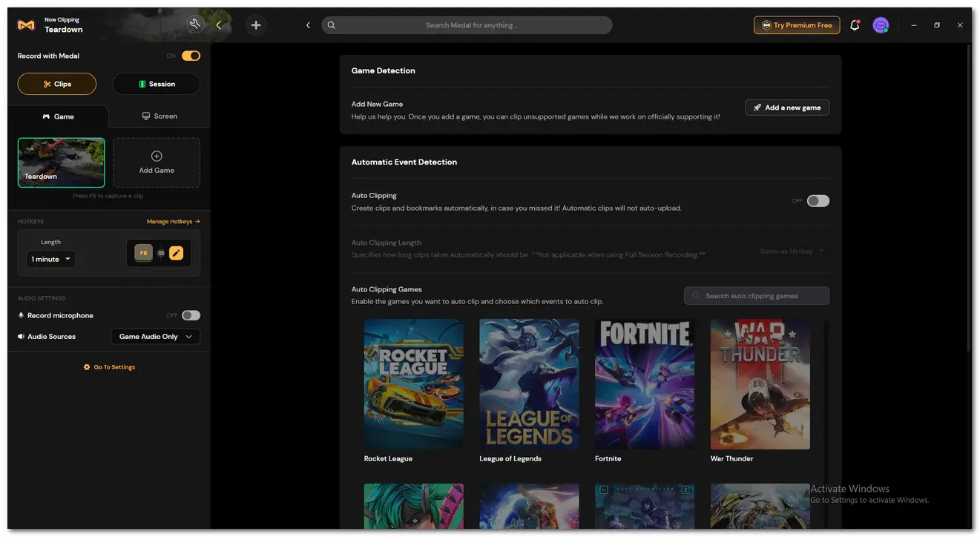Viewport: 980px width, 537px height.
Task: Click the F8 hotkey key icon
Action: [x=143, y=253]
